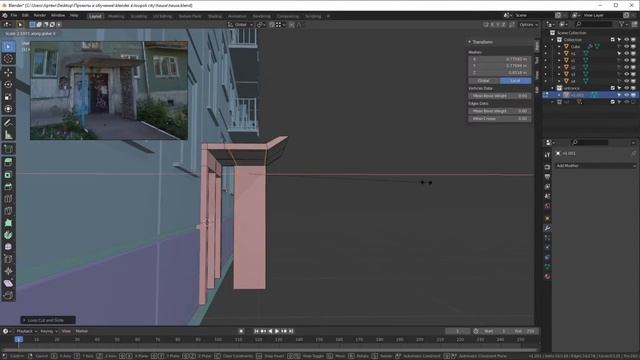Screen dimensions: 640x360
Task: Pick the Scale tool in toolbar
Action: point(8,97)
